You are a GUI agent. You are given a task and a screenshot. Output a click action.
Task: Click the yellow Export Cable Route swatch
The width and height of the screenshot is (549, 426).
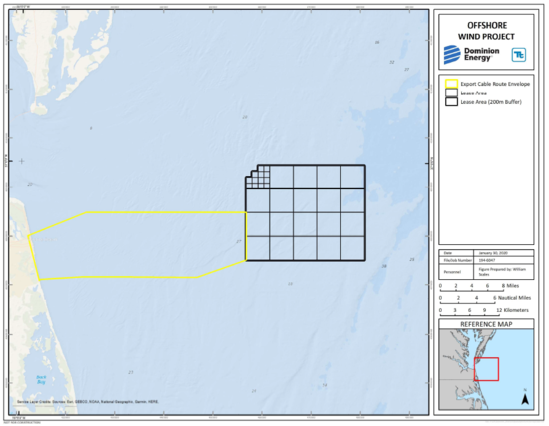tap(451, 84)
